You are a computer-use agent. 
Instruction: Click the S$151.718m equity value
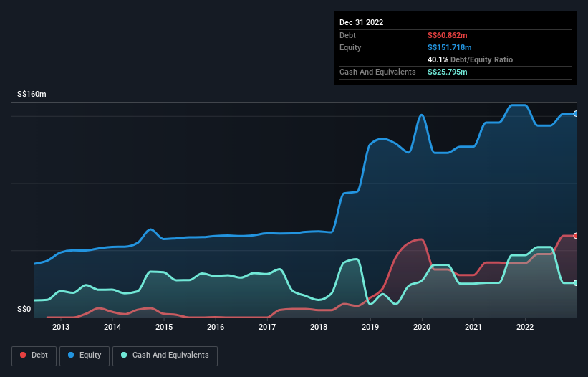450,47
